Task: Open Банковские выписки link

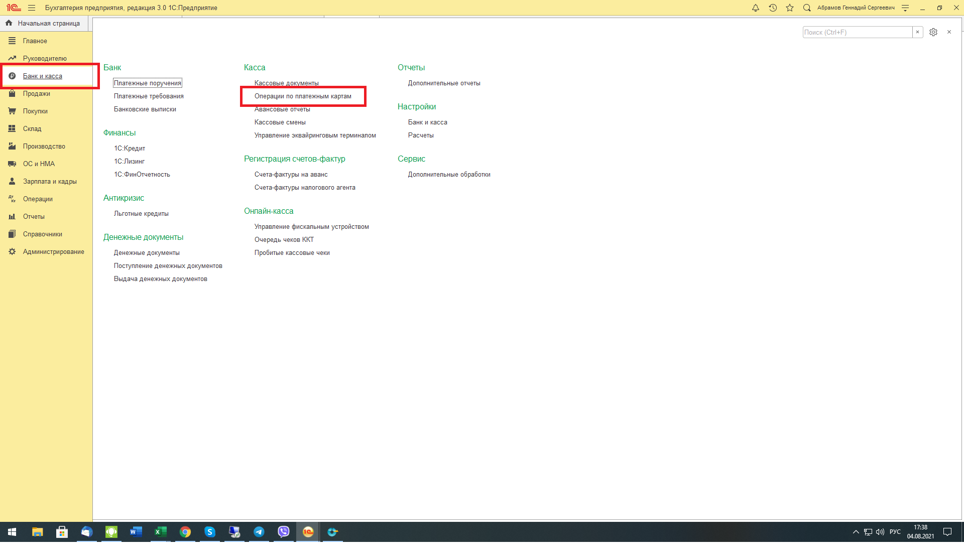Action: pyautogui.click(x=145, y=109)
